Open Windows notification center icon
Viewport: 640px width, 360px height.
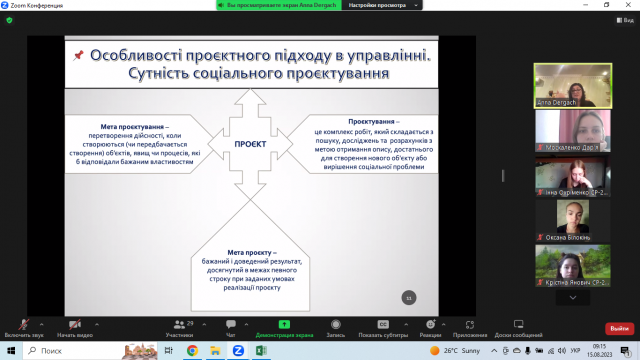tap(625, 351)
